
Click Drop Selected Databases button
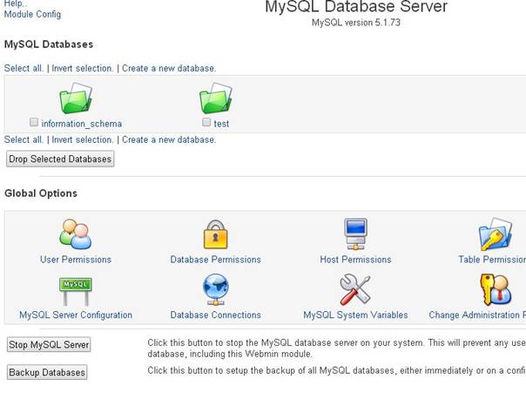pos(60,159)
